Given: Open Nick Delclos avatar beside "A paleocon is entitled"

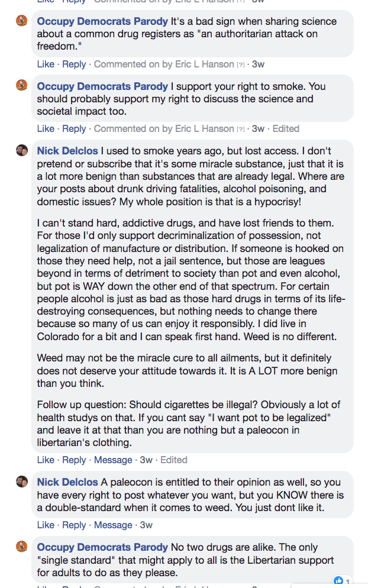Looking at the screenshot, I should [x=22, y=482].
